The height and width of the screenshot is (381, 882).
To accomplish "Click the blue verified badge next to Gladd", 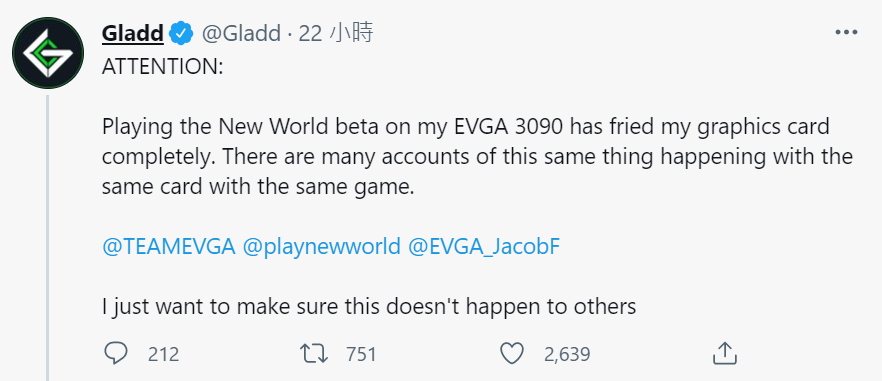I will tap(182, 34).
